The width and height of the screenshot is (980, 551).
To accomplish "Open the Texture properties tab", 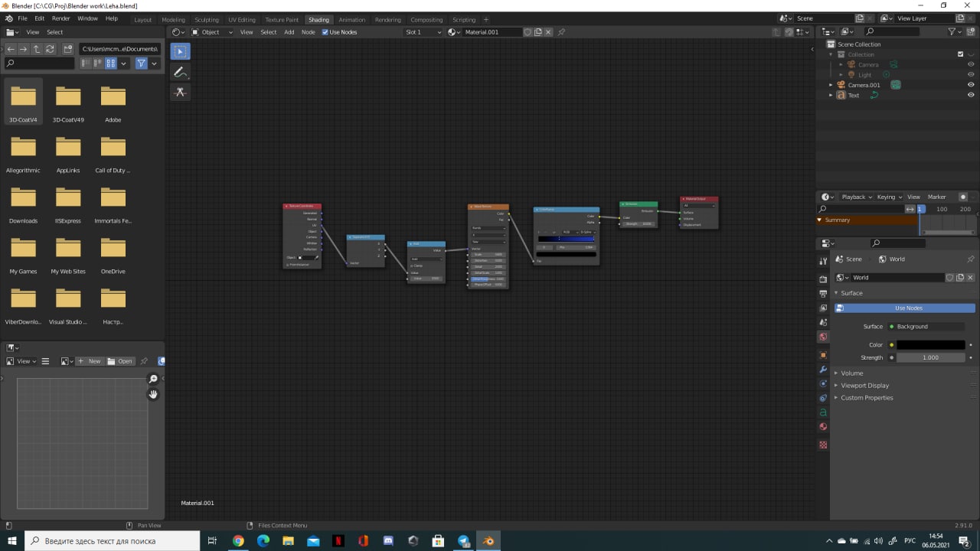I will pyautogui.click(x=823, y=445).
